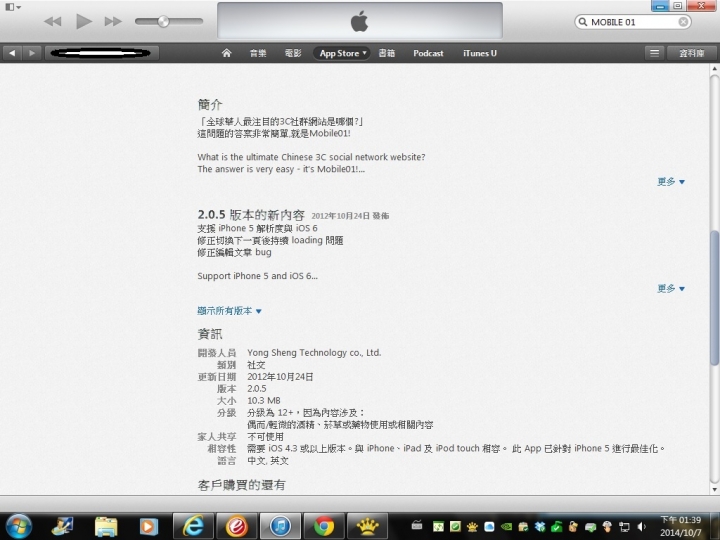Switch to the 書籍 store tab
The width and height of the screenshot is (720, 540).
coord(387,53)
